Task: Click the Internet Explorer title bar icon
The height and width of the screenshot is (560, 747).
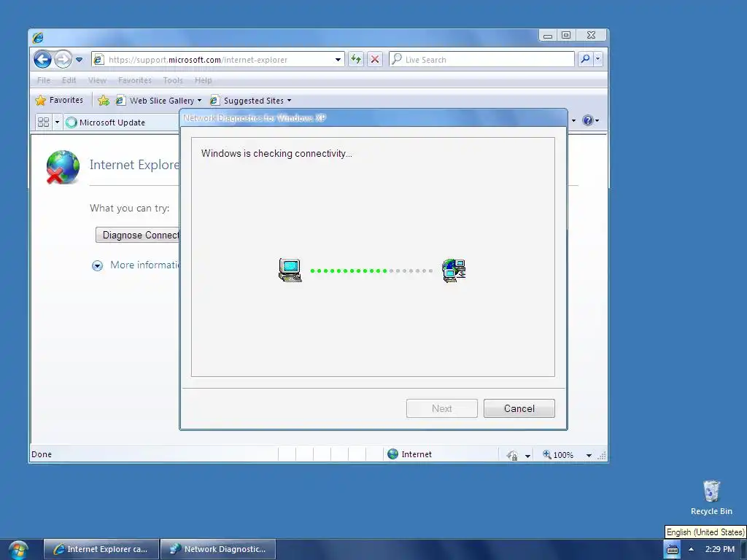Action: 38,37
